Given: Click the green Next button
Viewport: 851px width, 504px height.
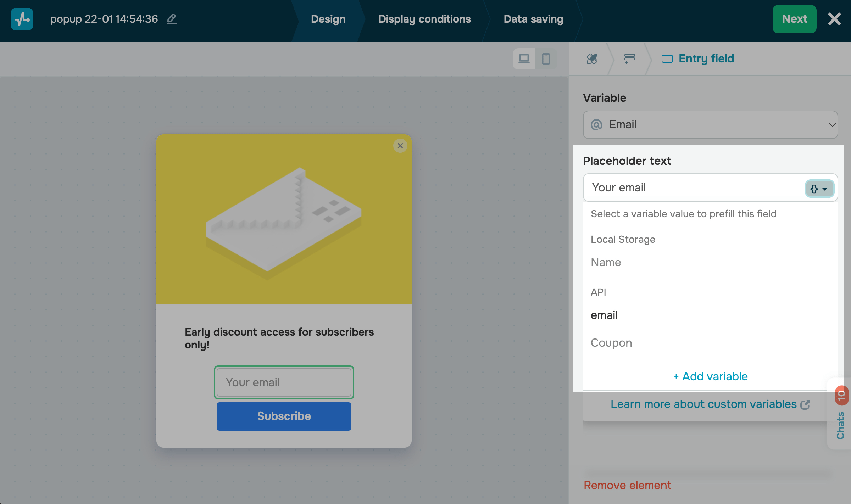Looking at the screenshot, I should tap(794, 19).
